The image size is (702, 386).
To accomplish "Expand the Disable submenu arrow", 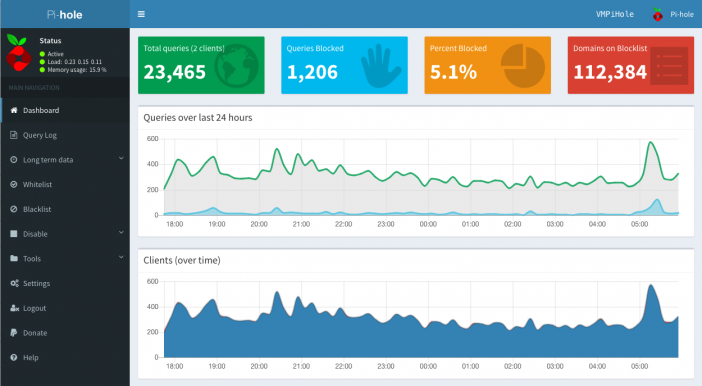I will (121, 232).
